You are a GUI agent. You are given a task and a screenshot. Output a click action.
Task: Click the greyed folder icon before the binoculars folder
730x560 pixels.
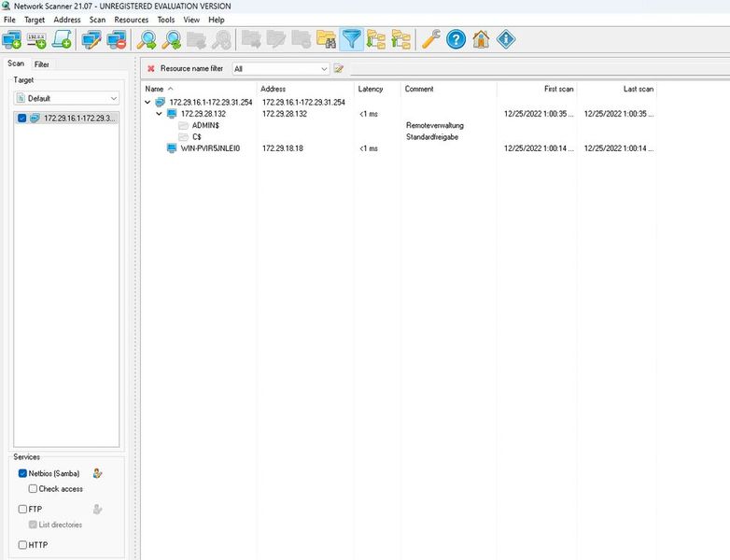302,39
